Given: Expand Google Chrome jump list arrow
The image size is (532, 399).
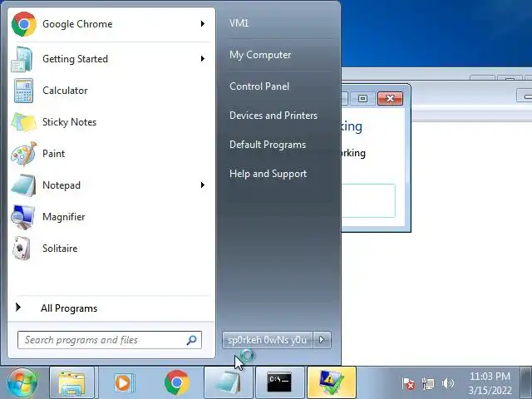Looking at the screenshot, I should click(x=203, y=24).
